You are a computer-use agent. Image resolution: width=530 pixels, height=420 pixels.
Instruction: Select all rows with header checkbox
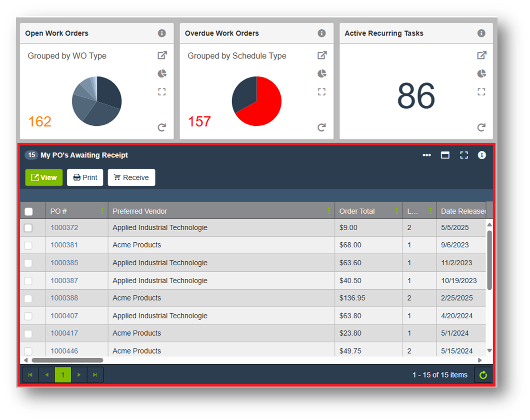coord(28,211)
